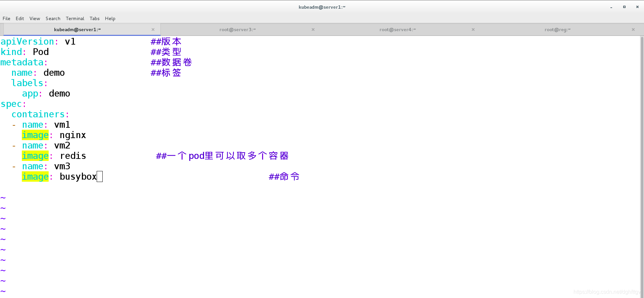
Task: Click the 'busybox' image value
Action: pyautogui.click(x=78, y=177)
